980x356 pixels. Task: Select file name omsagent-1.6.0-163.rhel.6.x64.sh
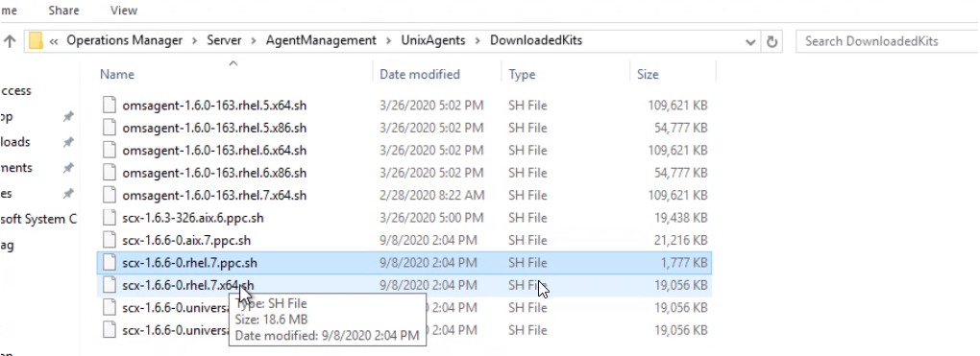214,151
